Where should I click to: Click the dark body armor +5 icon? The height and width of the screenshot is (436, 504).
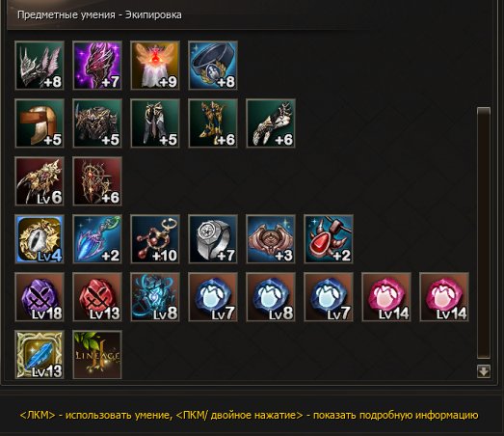click(97, 123)
